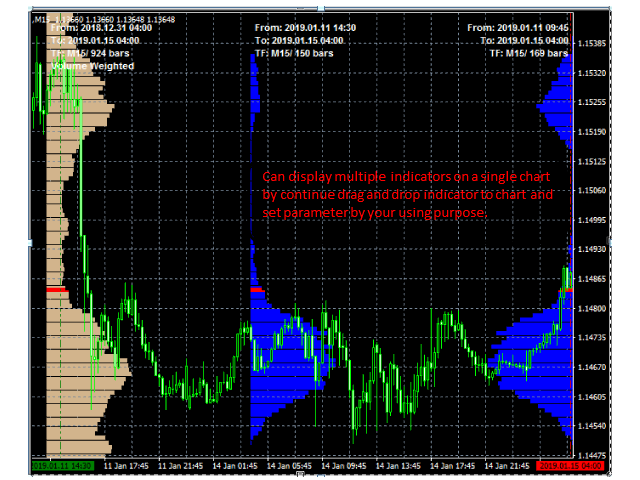Click the From: 2019.01.11 14:30 label
640x480 pixels.
pos(305,28)
